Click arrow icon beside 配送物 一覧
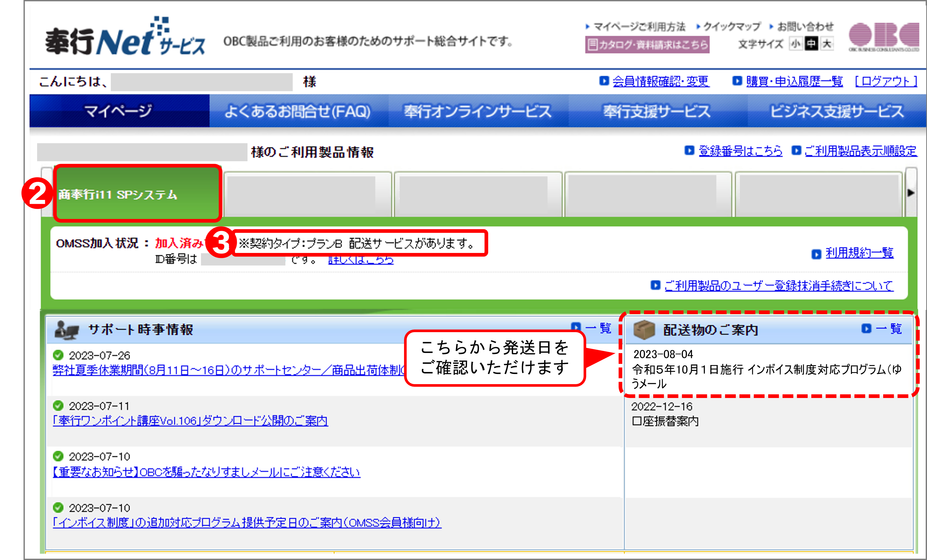Screen dimensions: 927x560 (866, 329)
